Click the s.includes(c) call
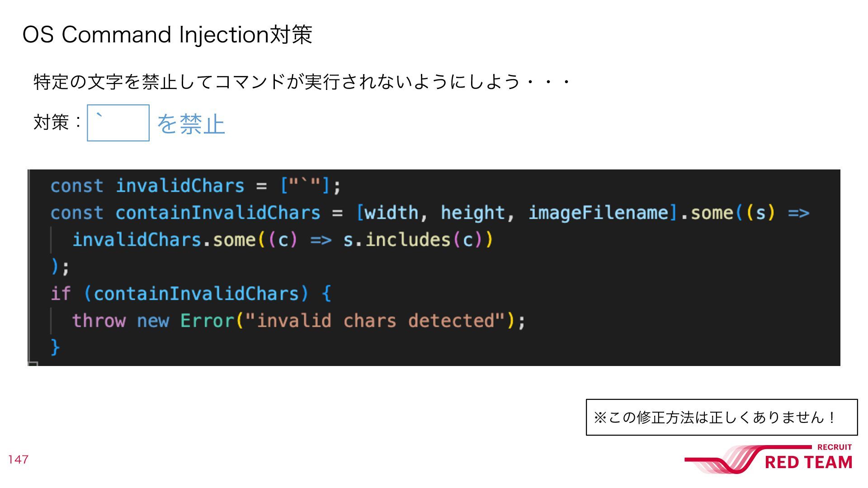Screen dimensions: 868x488 [x=413, y=239]
